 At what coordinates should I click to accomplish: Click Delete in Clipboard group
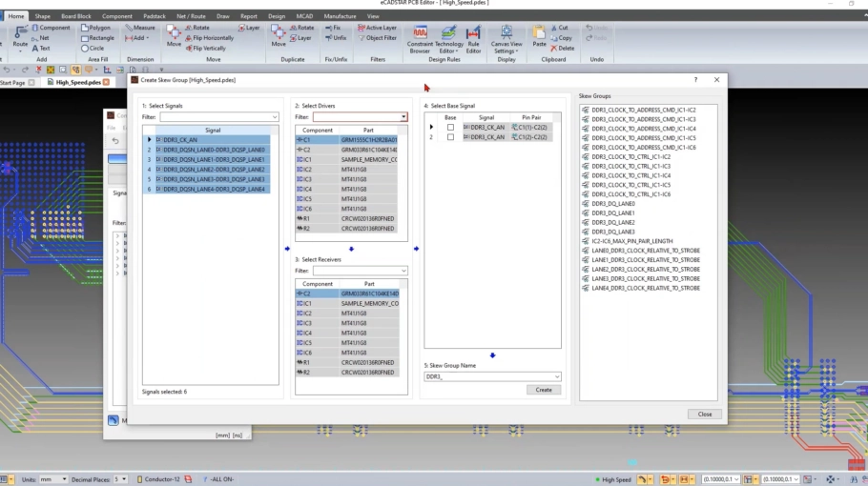563,48
